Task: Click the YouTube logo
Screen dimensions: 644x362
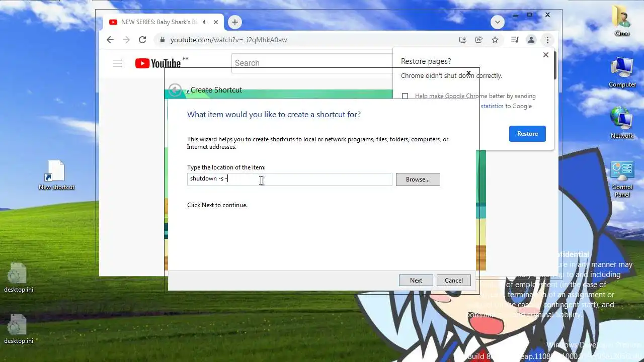Action: pyautogui.click(x=157, y=63)
